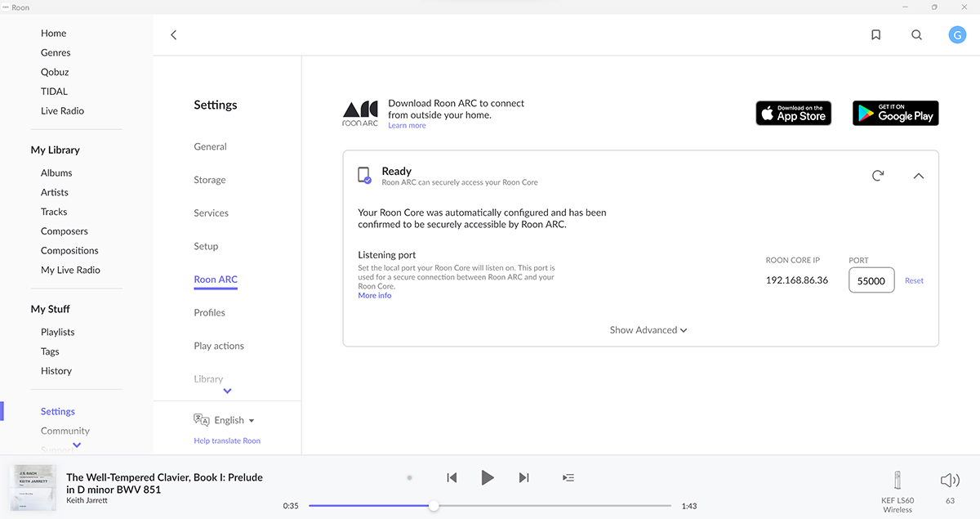This screenshot has width=980, height=519.
Task: Browse Albums in My Library
Action: pos(56,173)
